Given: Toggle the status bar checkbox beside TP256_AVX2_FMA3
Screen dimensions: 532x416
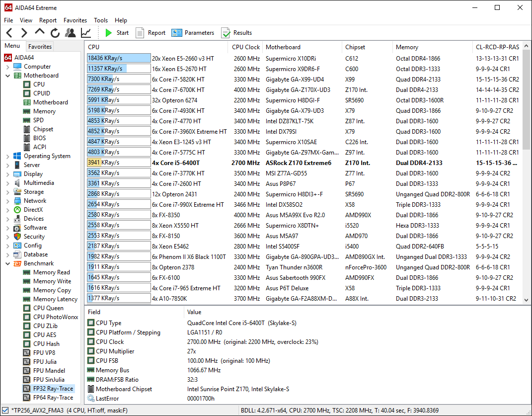Looking at the screenshot, I should tap(5, 410).
